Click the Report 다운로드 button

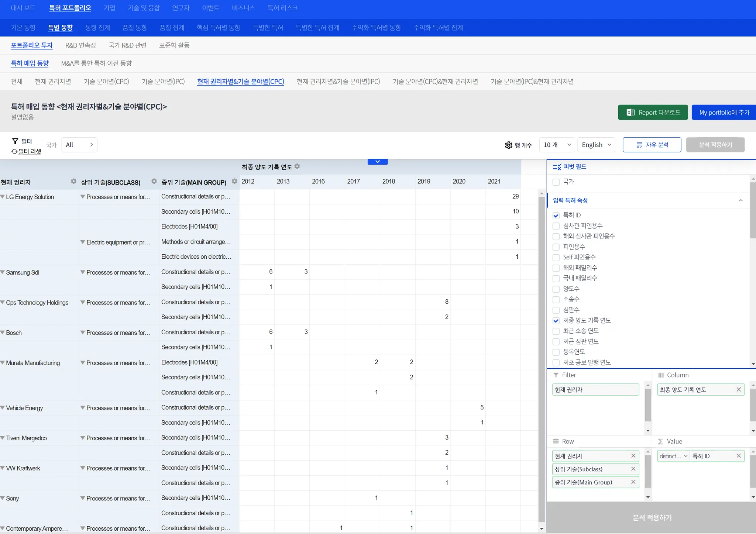652,113
